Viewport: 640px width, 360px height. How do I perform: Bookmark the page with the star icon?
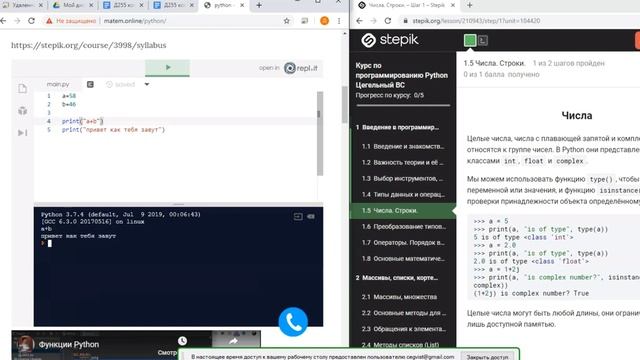point(287,21)
